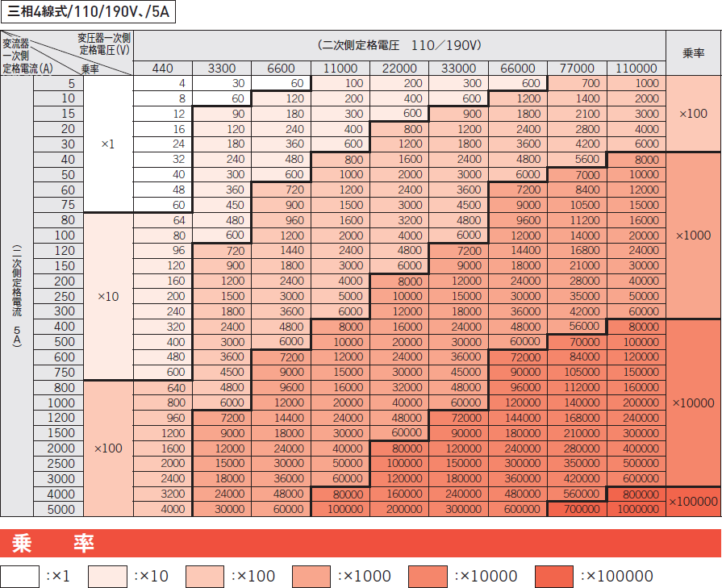
Task: Select the ×1 multiplier cell in left column
Action: pyautogui.click(x=108, y=144)
